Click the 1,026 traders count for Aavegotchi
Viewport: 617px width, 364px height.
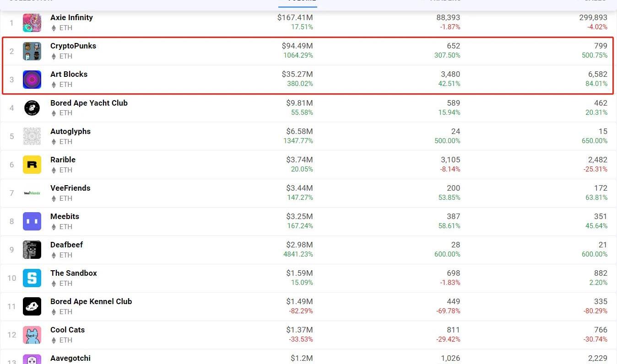[x=450, y=358]
